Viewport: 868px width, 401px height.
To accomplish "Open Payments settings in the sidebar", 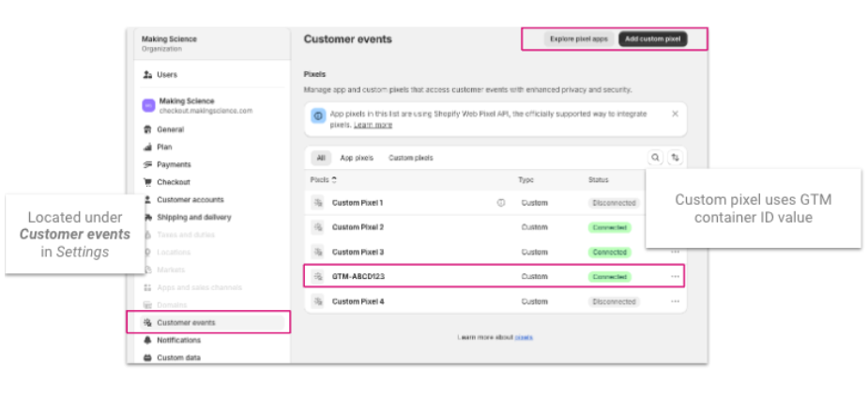I will coord(173,164).
